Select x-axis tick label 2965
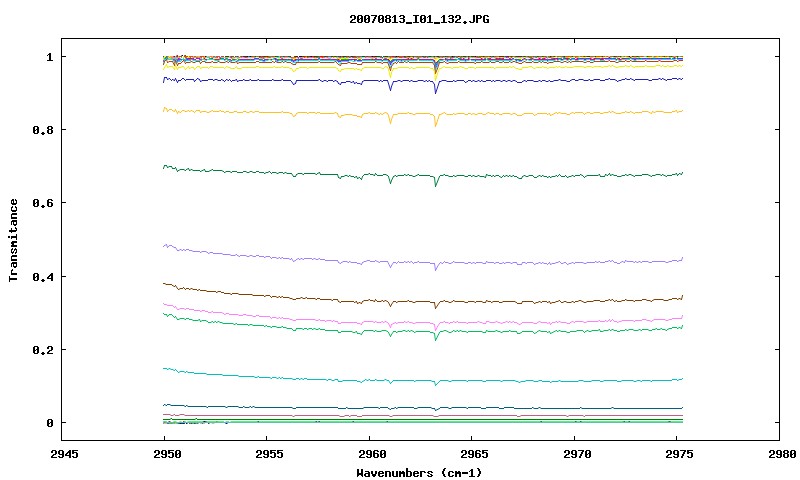The image size is (800, 480). (x=474, y=454)
